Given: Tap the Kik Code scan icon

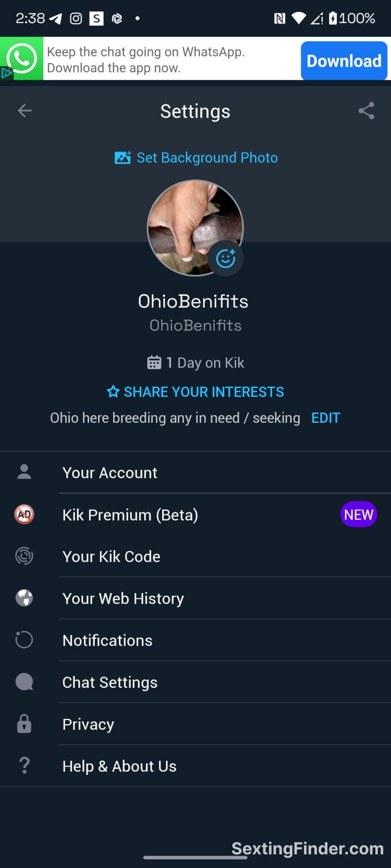Looking at the screenshot, I should click(25, 556).
